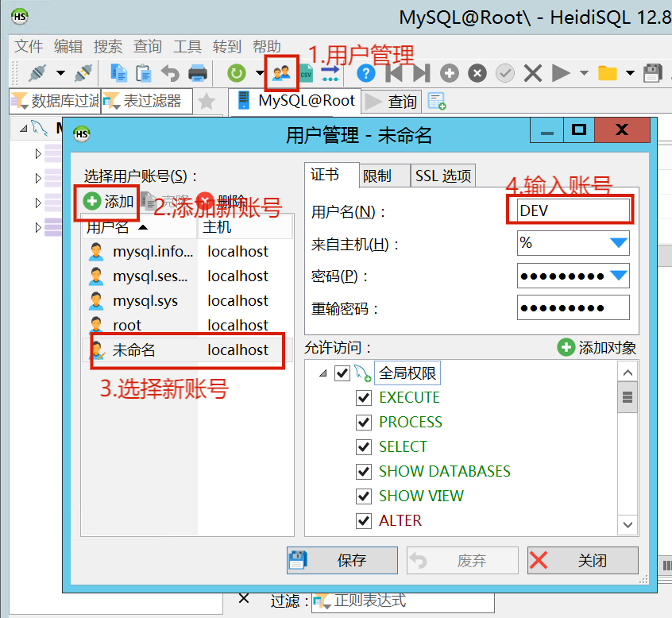
Task: Uncheck the SHOW VIEW privilege
Action: [x=364, y=496]
